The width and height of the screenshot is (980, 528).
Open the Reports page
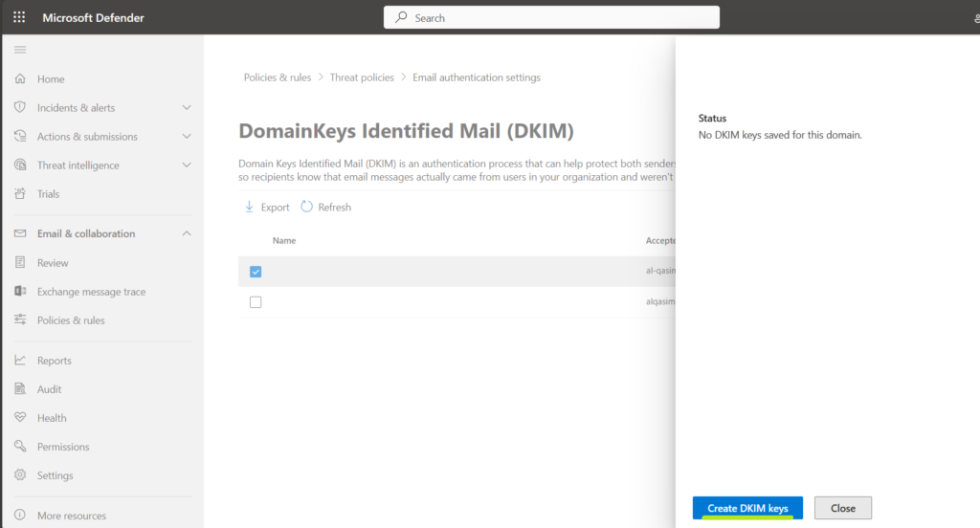point(55,361)
